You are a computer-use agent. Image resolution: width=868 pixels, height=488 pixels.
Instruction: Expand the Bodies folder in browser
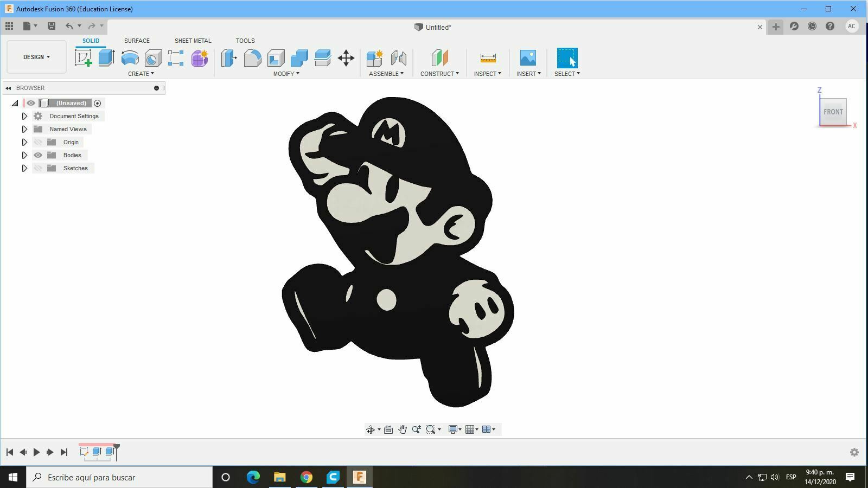pyautogui.click(x=24, y=155)
